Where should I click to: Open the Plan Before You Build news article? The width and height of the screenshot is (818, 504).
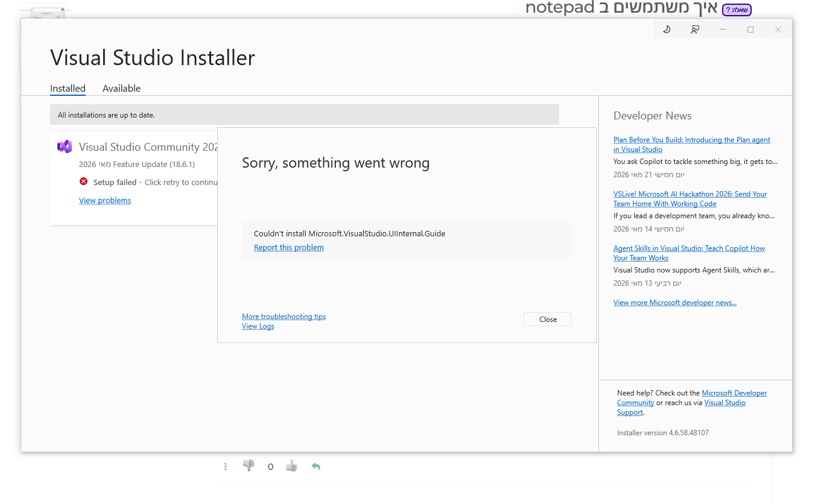tap(692, 145)
